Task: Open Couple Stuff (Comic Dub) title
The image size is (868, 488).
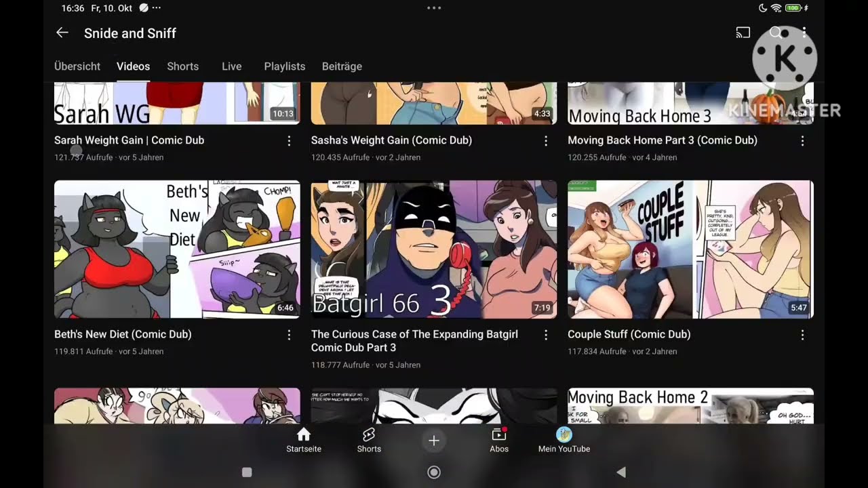Action: [x=629, y=334]
